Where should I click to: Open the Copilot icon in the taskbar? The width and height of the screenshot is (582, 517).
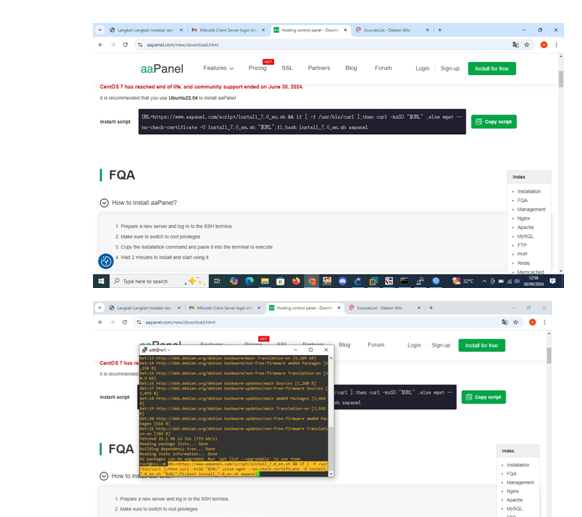(x=233, y=281)
